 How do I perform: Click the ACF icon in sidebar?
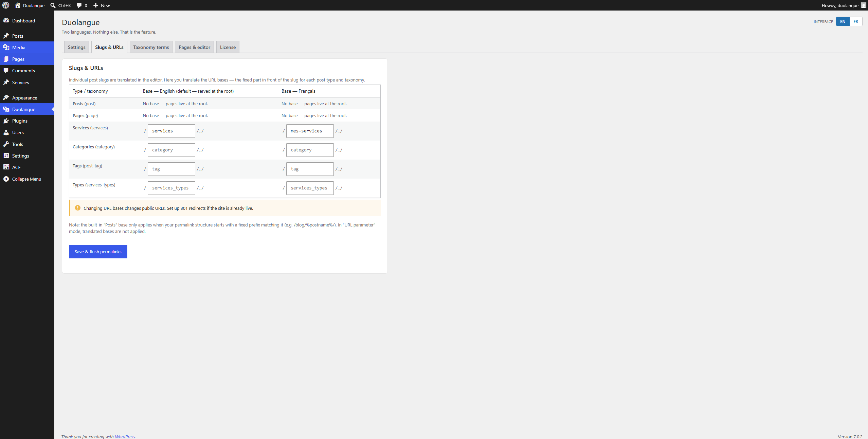point(6,167)
